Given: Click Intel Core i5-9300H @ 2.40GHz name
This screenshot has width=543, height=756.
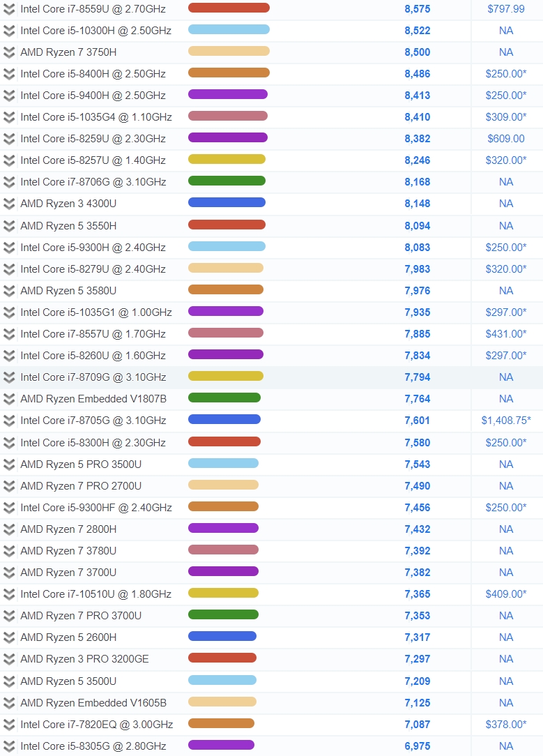Looking at the screenshot, I should [93, 248].
